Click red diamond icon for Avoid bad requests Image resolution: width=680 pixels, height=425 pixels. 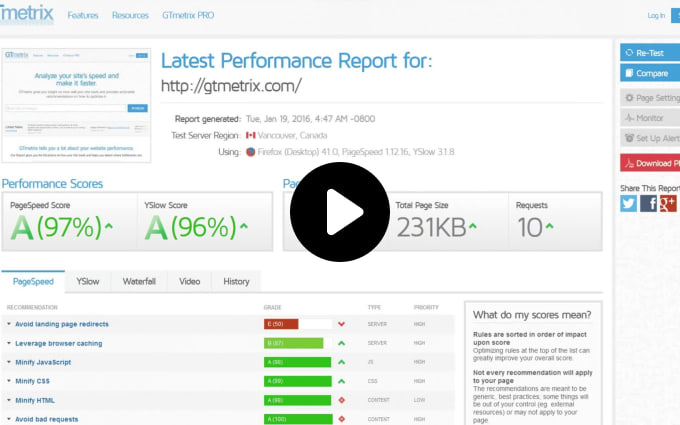(342, 419)
